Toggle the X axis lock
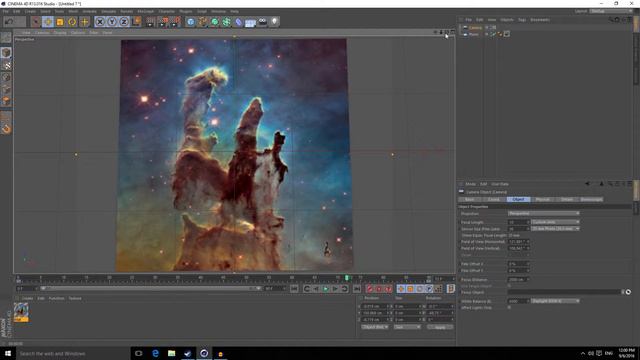This screenshot has width=640, height=360. (100, 22)
